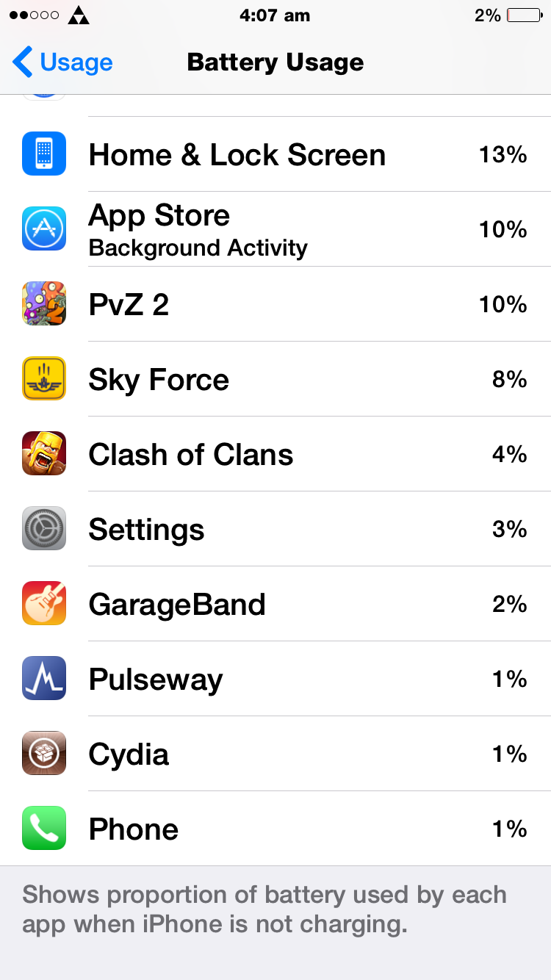Click the Pulseway row label
Screen dimensions: 551x980
click(156, 680)
